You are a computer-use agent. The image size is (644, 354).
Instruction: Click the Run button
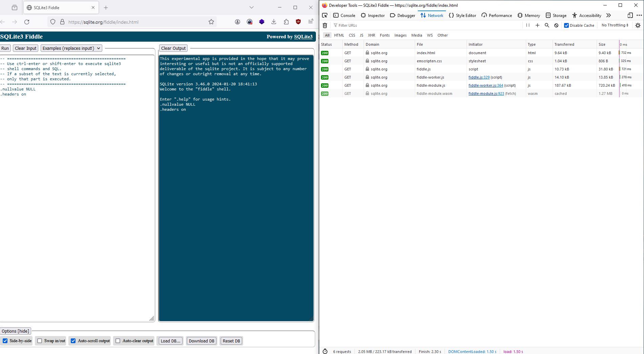pos(5,48)
